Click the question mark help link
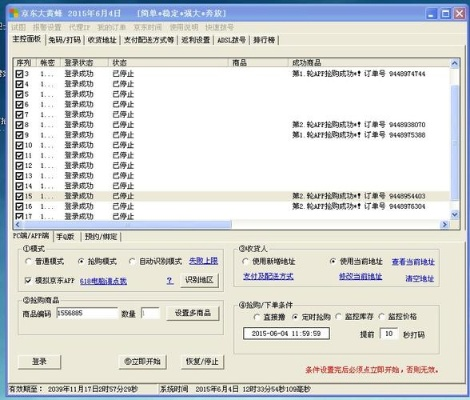 click(x=170, y=281)
